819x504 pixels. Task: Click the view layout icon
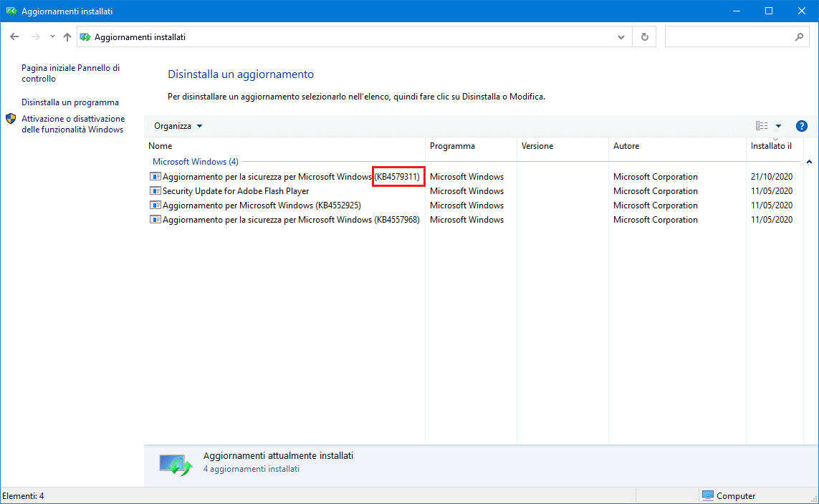pyautogui.click(x=762, y=126)
